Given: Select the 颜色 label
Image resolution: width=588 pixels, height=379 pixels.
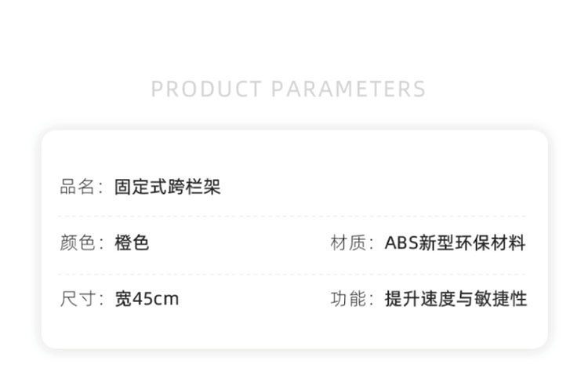Looking at the screenshot, I should coord(78,242).
